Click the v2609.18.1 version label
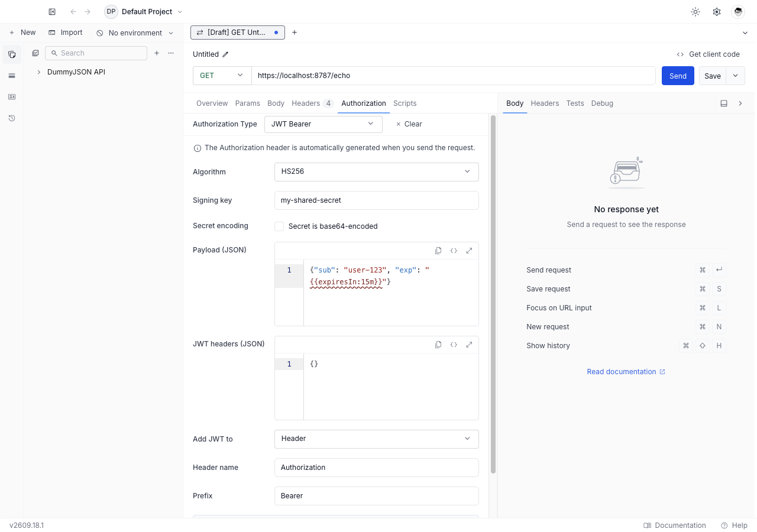Viewport: 757px width, 532px height. [x=27, y=525]
